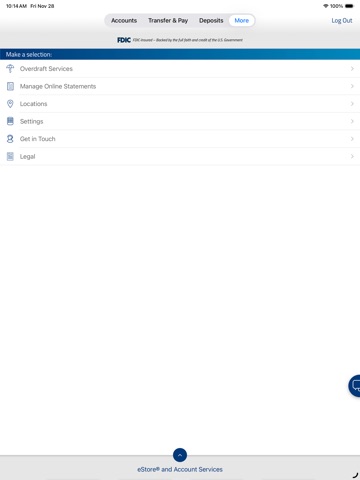Tap the Overdraft Services umbrella icon
This screenshot has width=360, height=480.
(10, 69)
